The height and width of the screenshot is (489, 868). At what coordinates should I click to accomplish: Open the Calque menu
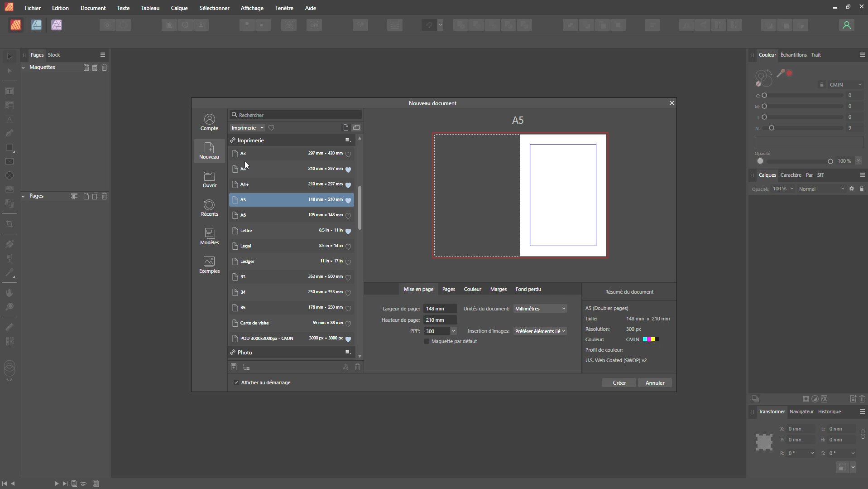[x=179, y=8]
